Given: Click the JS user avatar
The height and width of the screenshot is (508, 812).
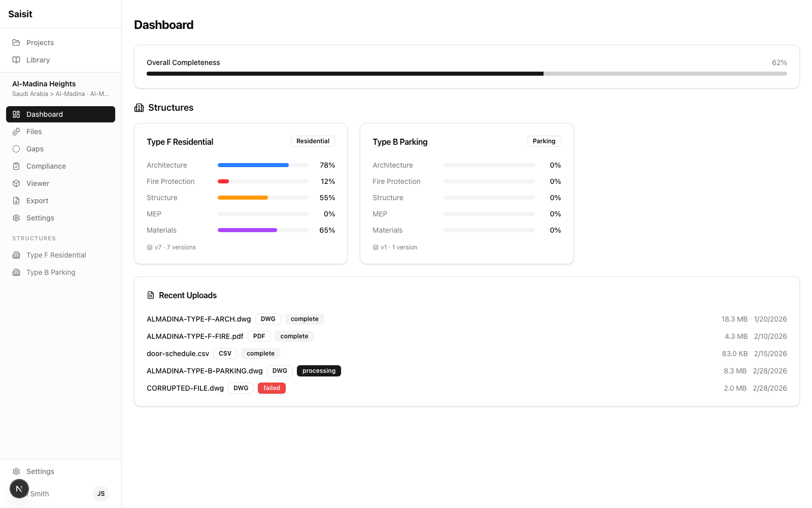Looking at the screenshot, I should 101,494.
